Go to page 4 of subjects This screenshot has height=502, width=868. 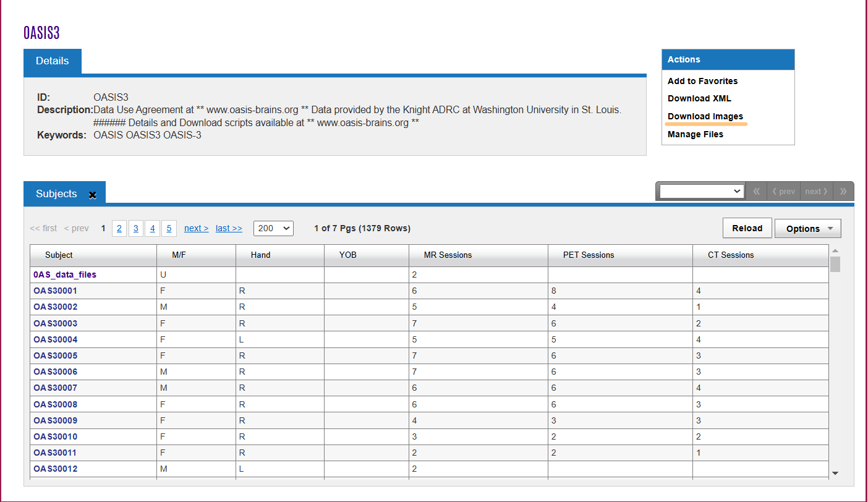tap(153, 228)
